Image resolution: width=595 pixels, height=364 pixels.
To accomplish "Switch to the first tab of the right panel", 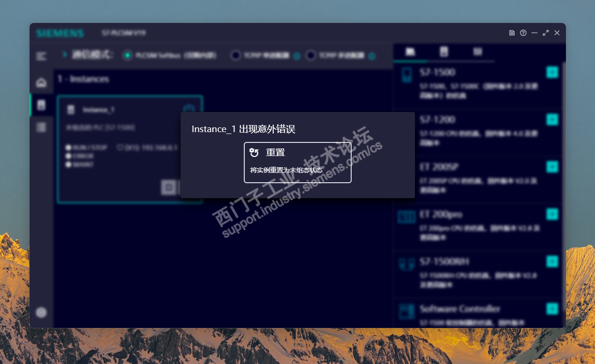I will pos(410,52).
